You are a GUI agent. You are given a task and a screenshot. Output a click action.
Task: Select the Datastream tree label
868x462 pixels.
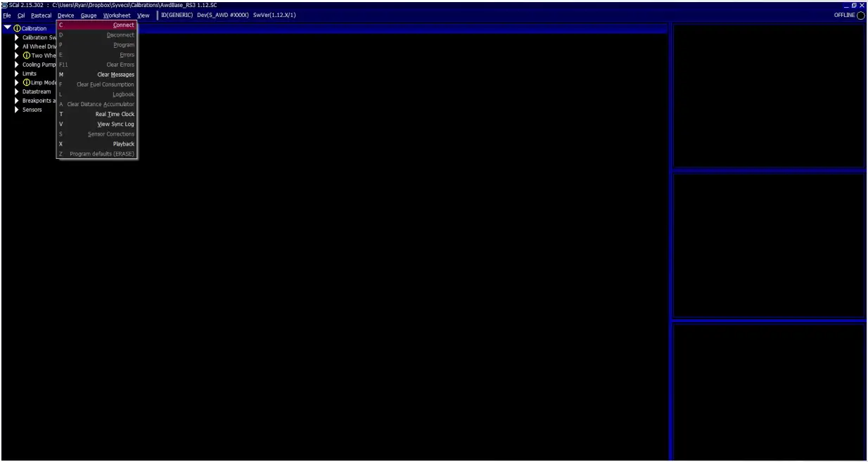coord(37,91)
